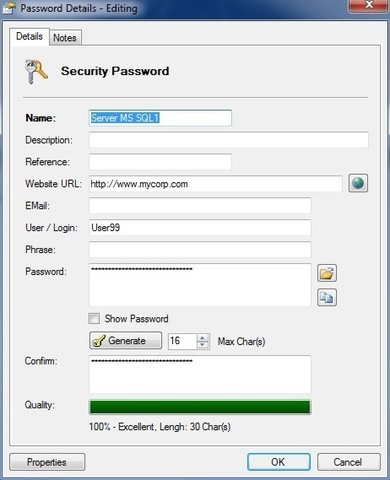Open website with globe icon button

[358, 183]
